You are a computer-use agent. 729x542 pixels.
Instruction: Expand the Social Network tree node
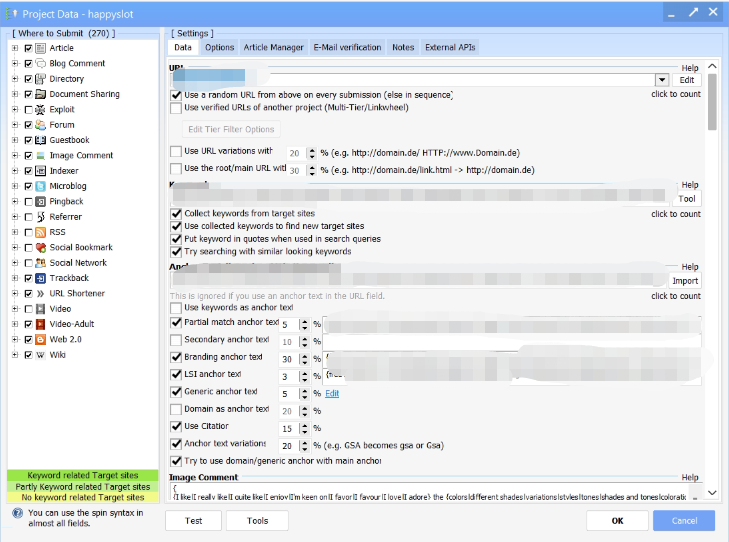pyautogui.click(x=15, y=263)
